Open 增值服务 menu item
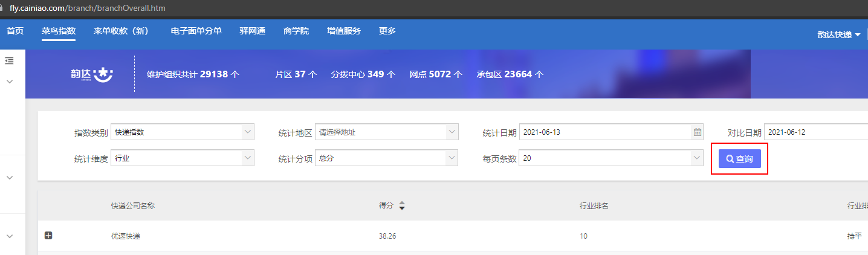Viewport: 868px width, 255px height. (x=344, y=31)
